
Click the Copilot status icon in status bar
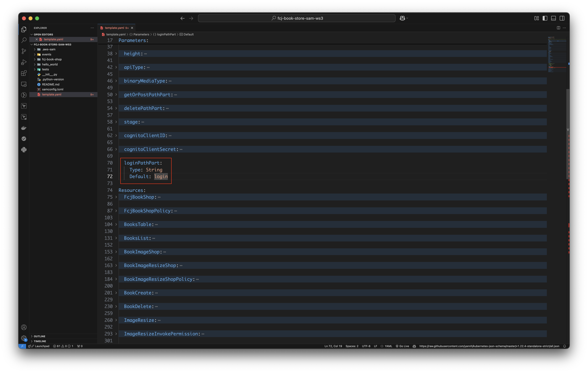414,346
